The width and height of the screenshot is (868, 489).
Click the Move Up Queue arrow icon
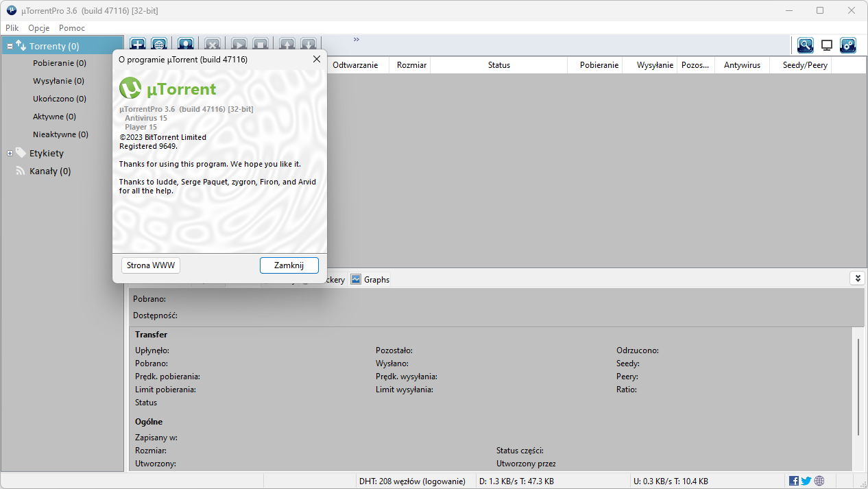pos(287,44)
